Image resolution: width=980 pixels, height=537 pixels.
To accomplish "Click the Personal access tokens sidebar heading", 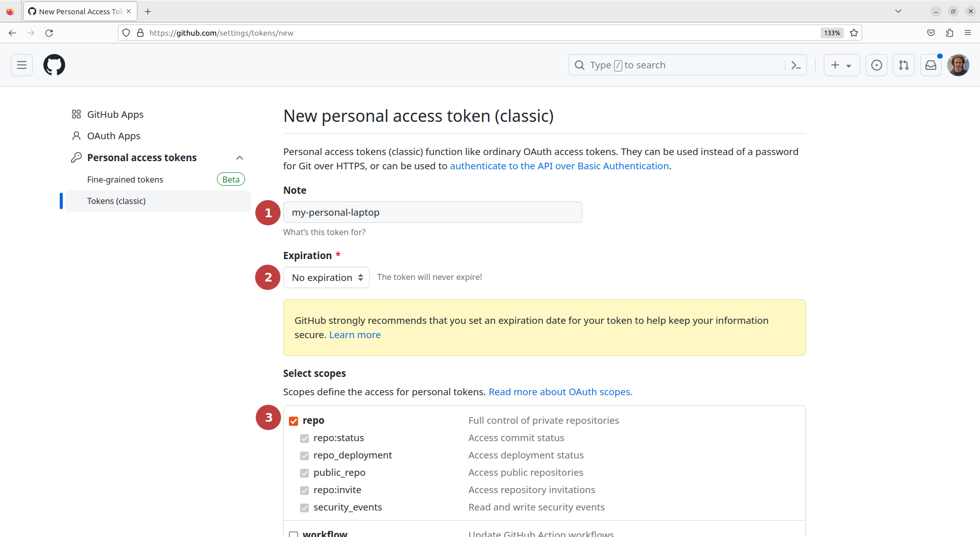I will (x=142, y=158).
